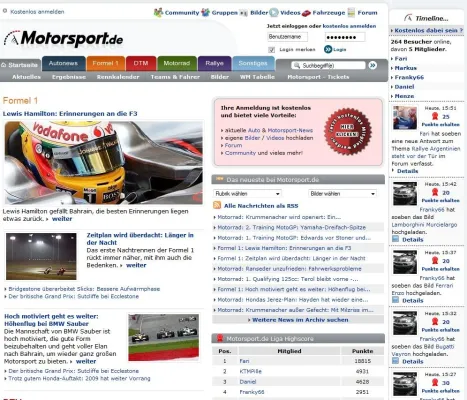Click 'weiter' after Lewis Hamilton teaser
Image resolution: width=467 pixels, height=400 pixels.
click(x=62, y=219)
